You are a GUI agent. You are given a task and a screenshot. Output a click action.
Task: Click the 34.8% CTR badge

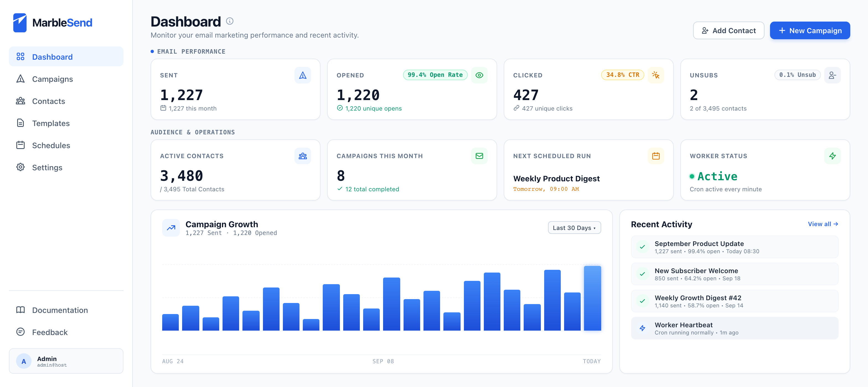[x=622, y=75]
